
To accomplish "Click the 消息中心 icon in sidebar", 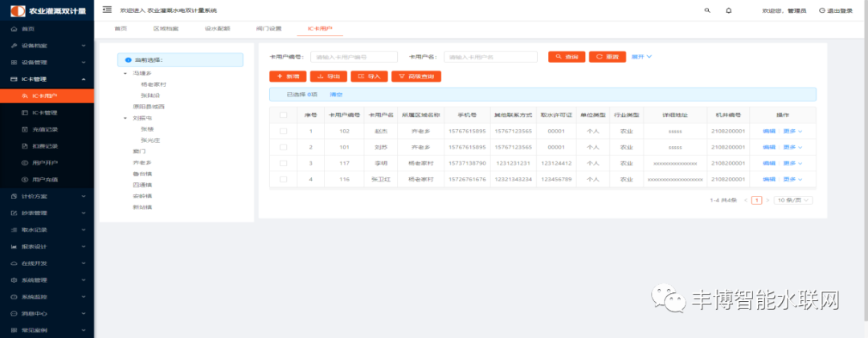I will (14, 314).
